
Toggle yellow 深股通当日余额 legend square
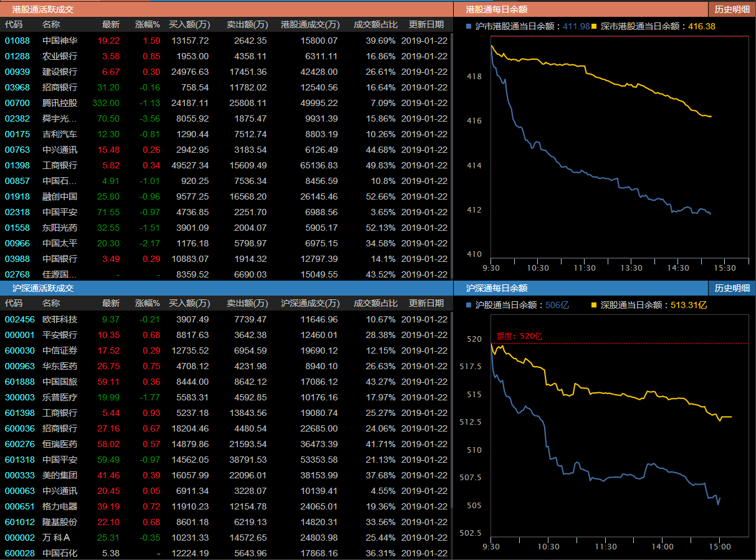[x=594, y=305]
